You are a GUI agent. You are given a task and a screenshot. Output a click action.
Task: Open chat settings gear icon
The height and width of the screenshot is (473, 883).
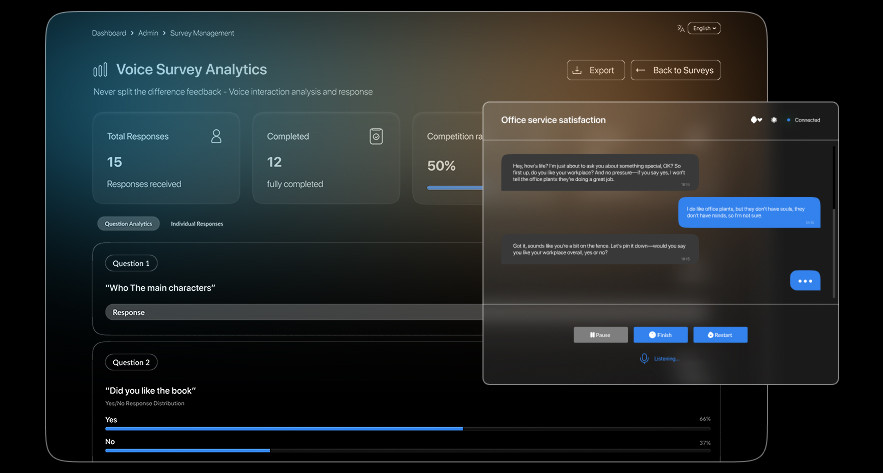[x=774, y=120]
